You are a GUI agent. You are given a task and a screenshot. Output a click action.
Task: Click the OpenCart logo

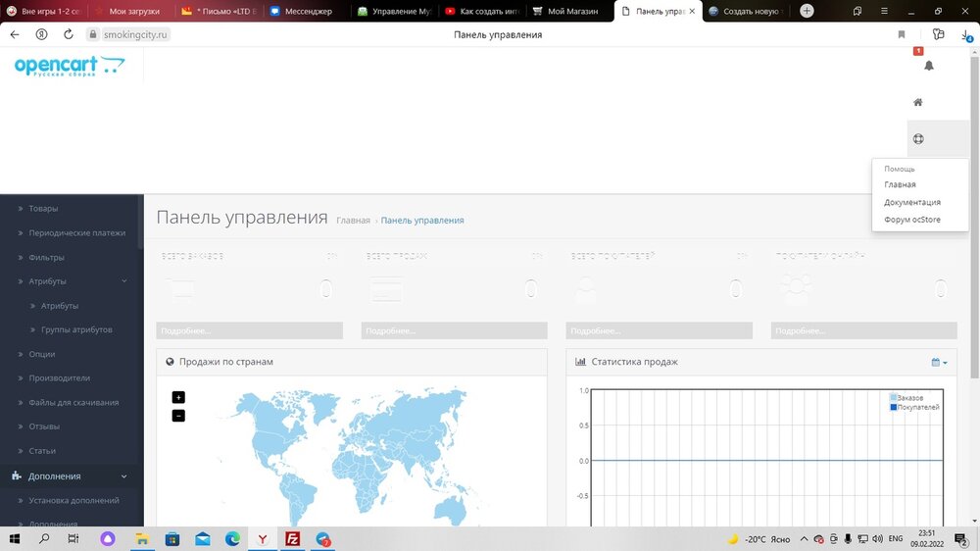[x=70, y=67]
